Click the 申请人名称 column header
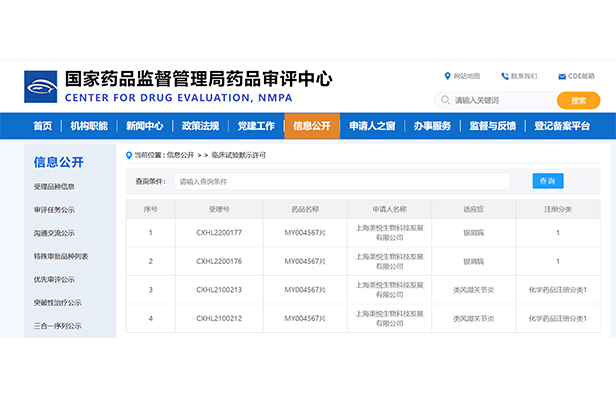The width and height of the screenshot is (616, 396). point(389,209)
